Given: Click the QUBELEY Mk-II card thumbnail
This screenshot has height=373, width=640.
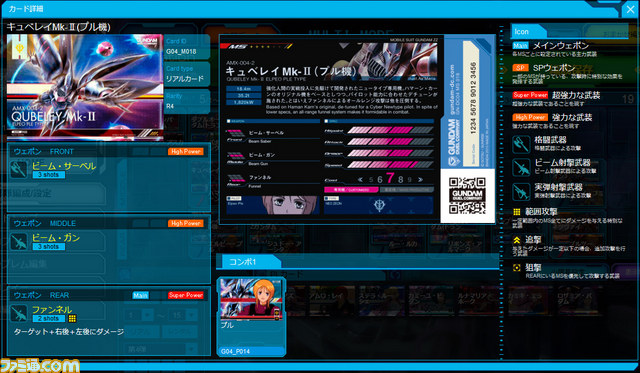Looking at the screenshot, I should (85, 87).
